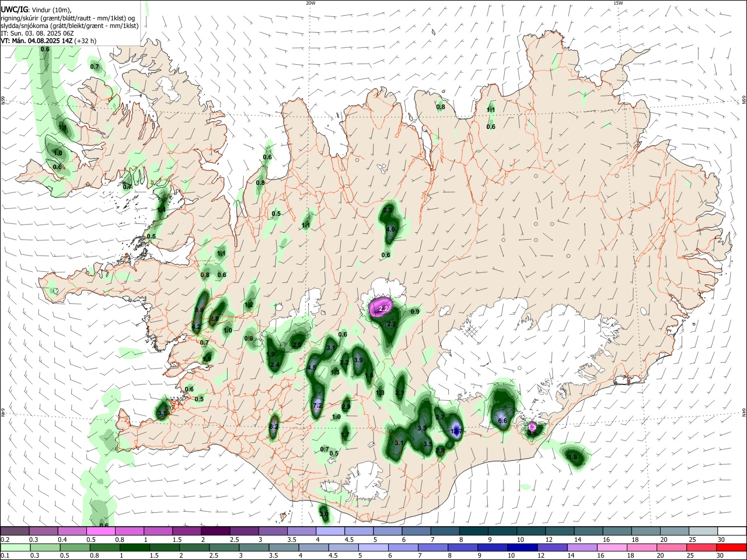Click the 4.0 rainfall value

391,230
